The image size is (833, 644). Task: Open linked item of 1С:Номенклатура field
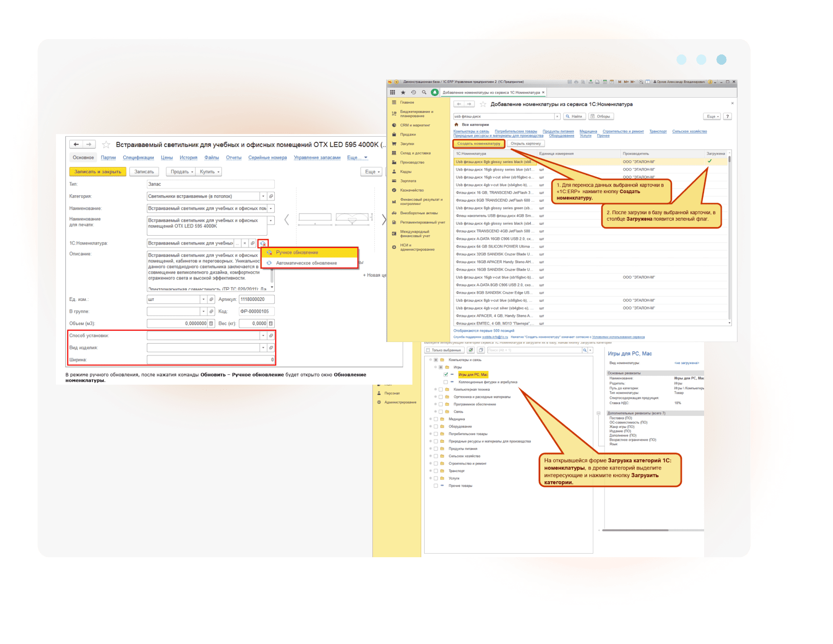(253, 243)
